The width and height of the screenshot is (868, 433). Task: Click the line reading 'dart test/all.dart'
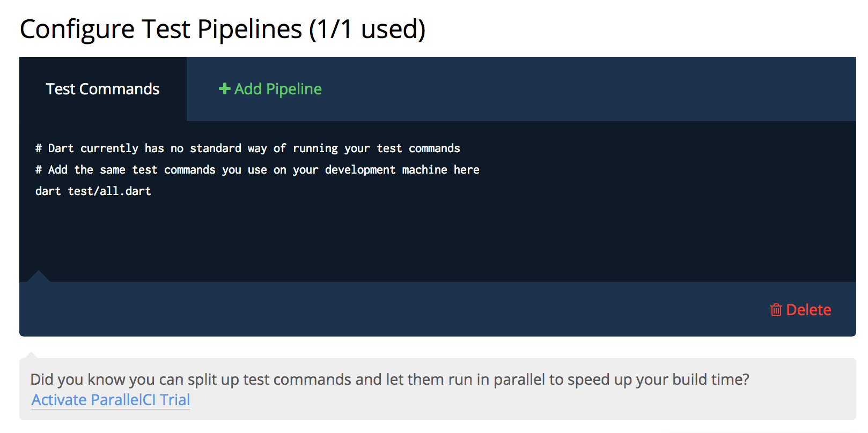pos(93,191)
